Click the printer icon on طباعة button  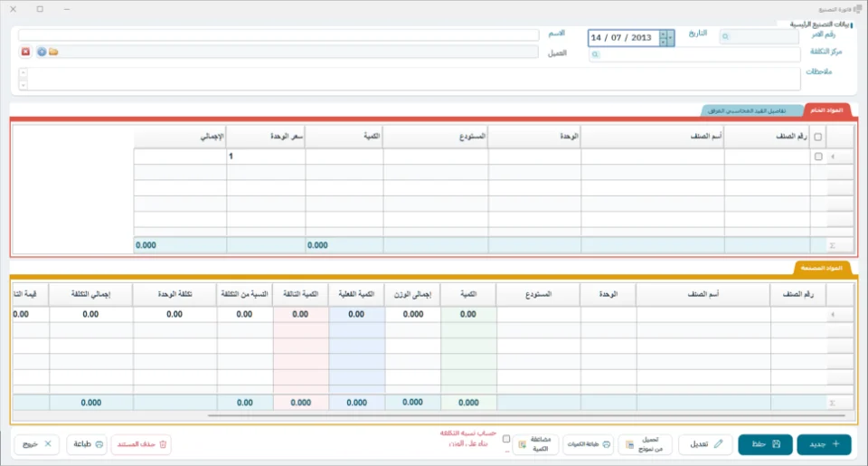click(99, 444)
